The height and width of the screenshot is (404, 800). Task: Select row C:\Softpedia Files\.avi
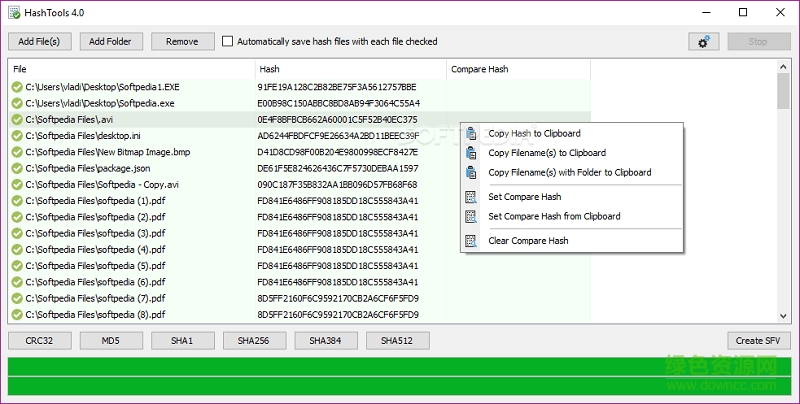tap(299, 120)
